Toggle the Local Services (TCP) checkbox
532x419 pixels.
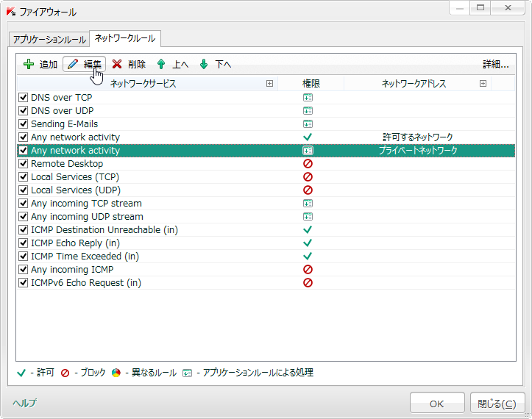(x=23, y=177)
